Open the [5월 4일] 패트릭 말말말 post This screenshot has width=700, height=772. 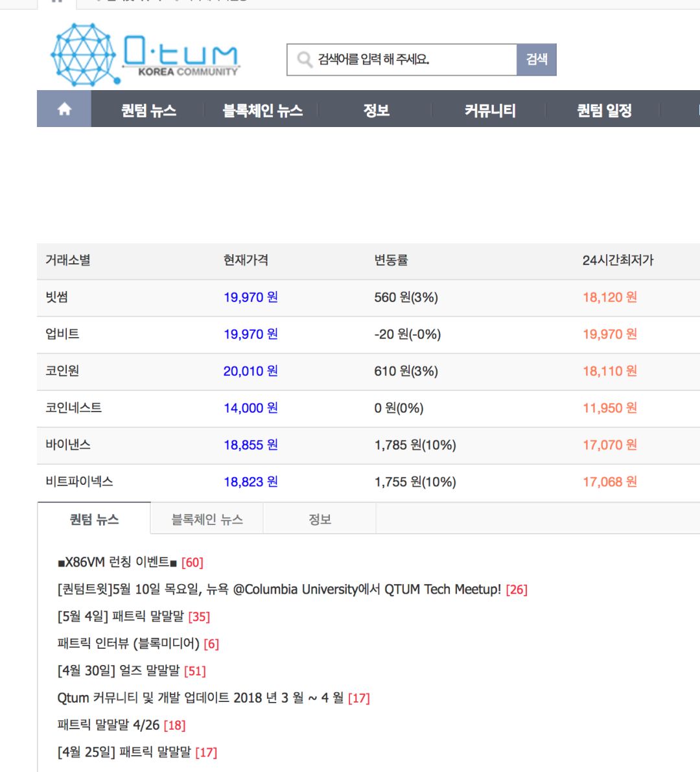point(121,616)
